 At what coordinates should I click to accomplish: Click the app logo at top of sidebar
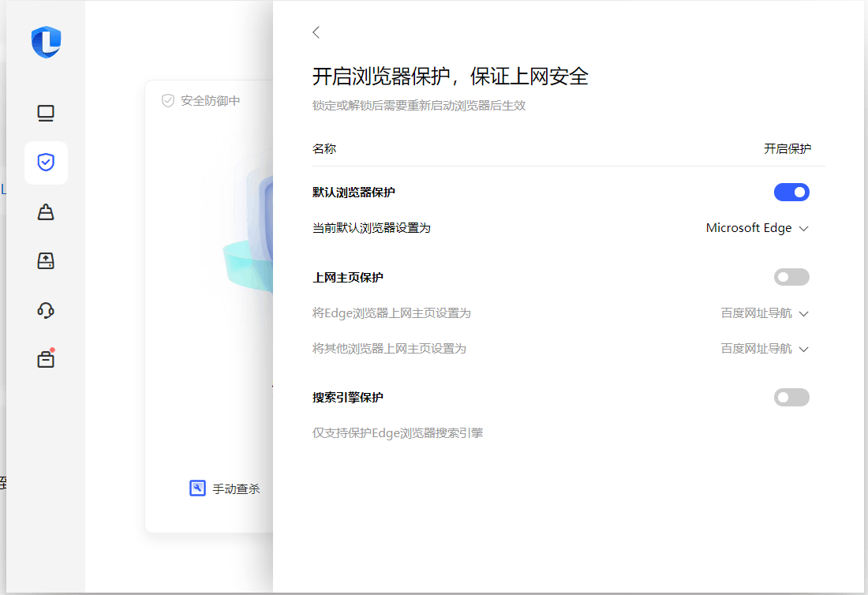click(46, 43)
